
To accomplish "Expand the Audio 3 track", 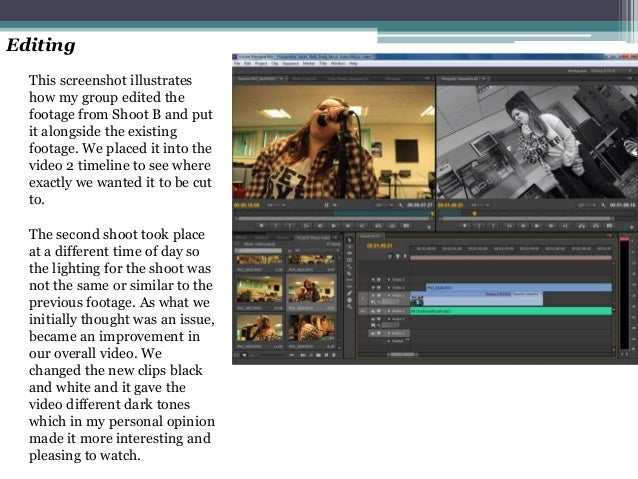I will [x=389, y=333].
